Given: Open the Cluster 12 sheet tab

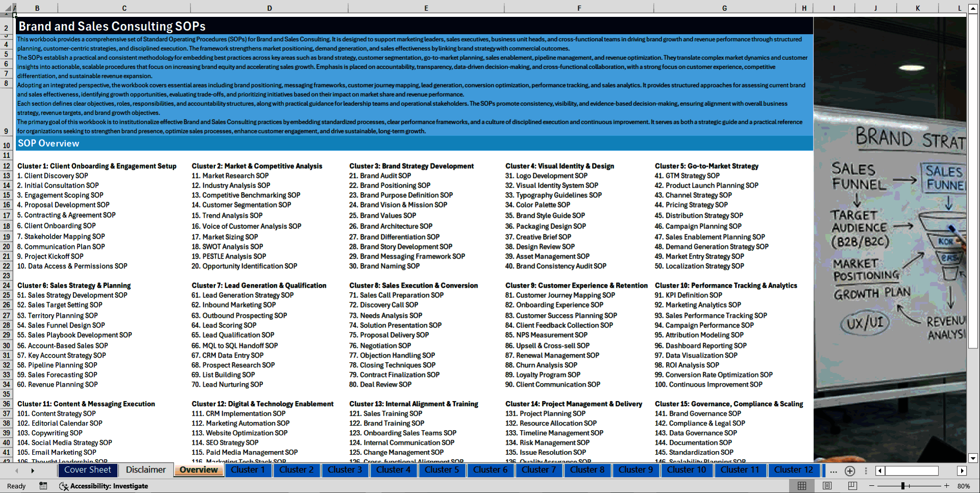Looking at the screenshot, I should pyautogui.click(x=793, y=470).
